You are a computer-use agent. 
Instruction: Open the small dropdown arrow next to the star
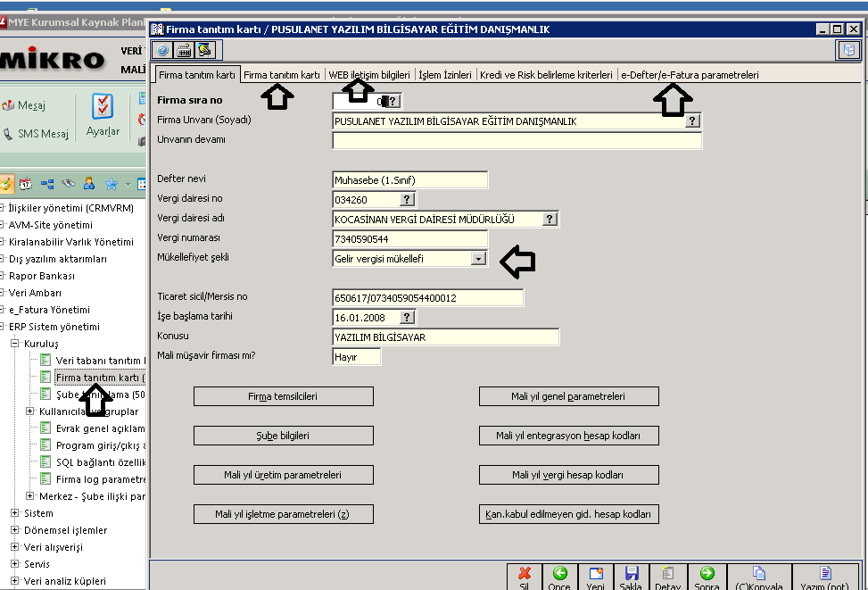coord(128,184)
